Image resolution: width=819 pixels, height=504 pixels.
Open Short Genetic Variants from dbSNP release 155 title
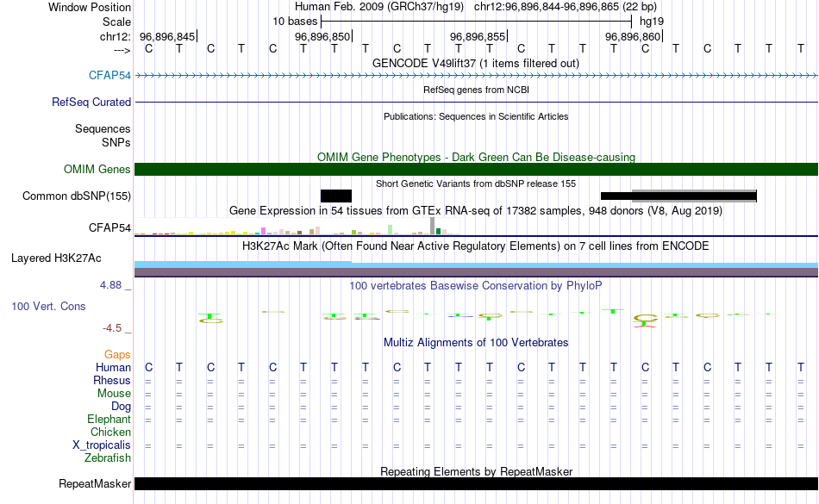click(476, 184)
